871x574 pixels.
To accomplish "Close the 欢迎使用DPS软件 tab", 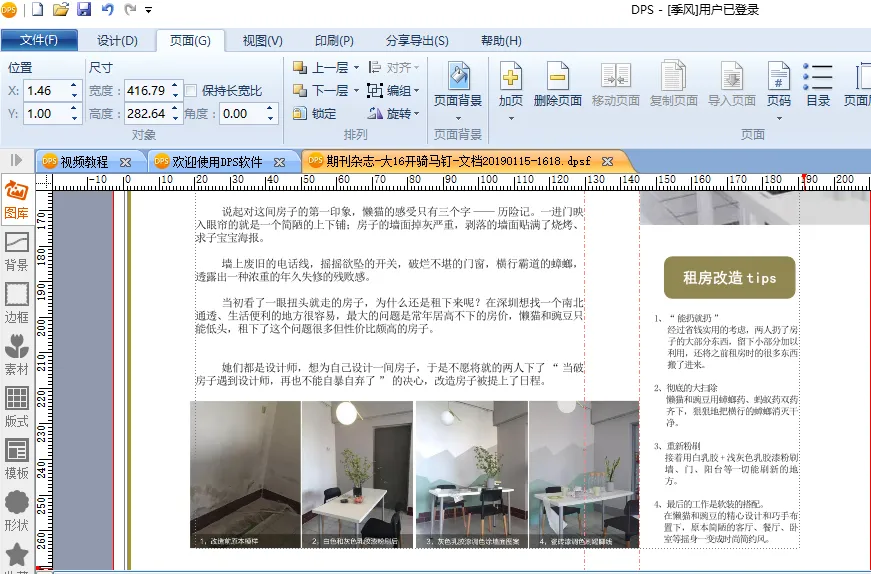I will pos(280,162).
